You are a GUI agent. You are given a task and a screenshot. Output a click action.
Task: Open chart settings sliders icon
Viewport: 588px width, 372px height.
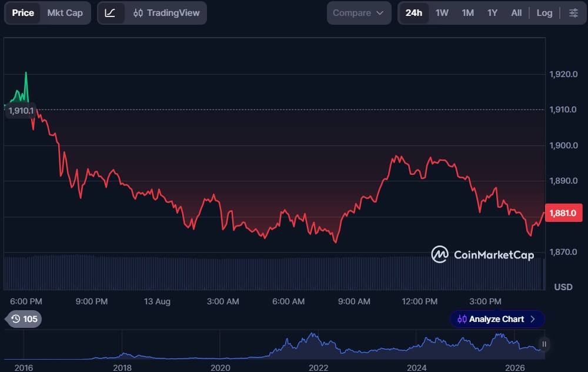tap(573, 13)
